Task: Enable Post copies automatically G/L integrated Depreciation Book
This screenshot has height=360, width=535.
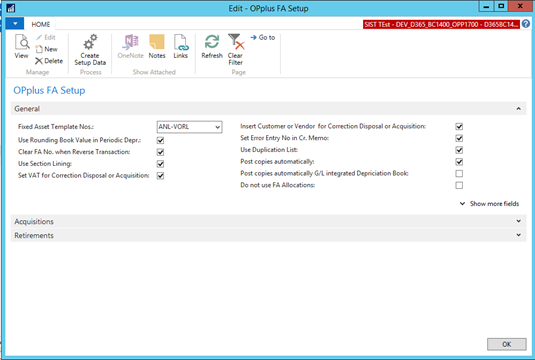Action: [459, 174]
